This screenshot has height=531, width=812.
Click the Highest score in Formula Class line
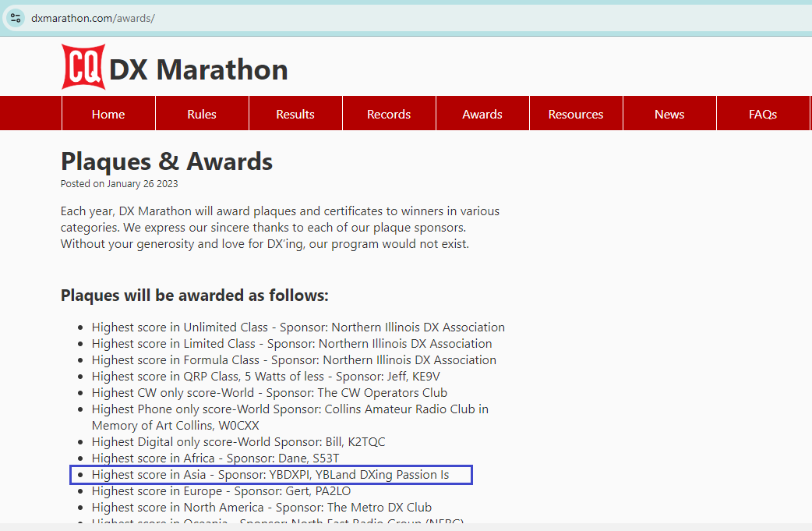click(294, 360)
